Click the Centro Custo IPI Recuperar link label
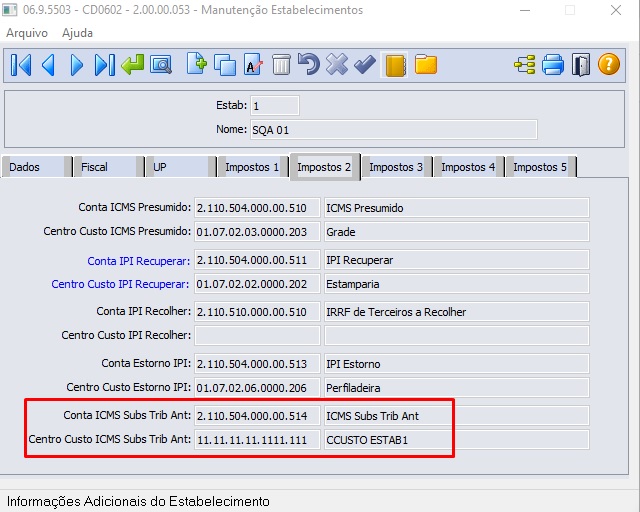640x512 pixels. click(120, 284)
